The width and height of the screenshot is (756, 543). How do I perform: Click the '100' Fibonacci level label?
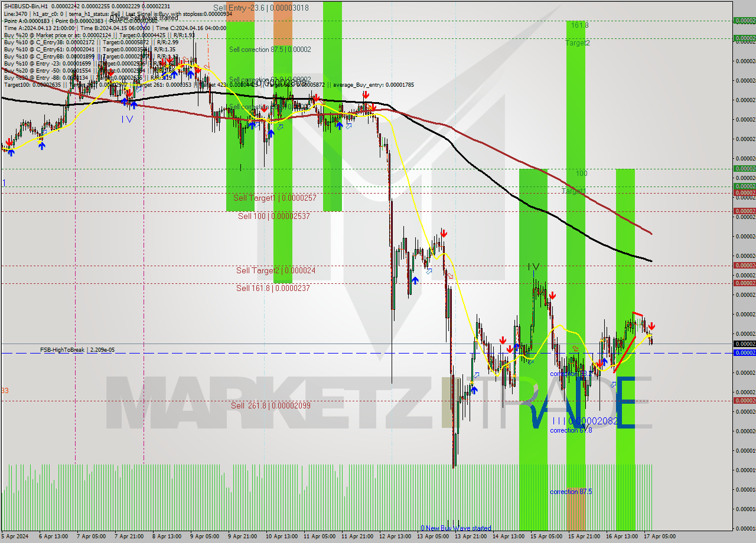tap(582, 174)
